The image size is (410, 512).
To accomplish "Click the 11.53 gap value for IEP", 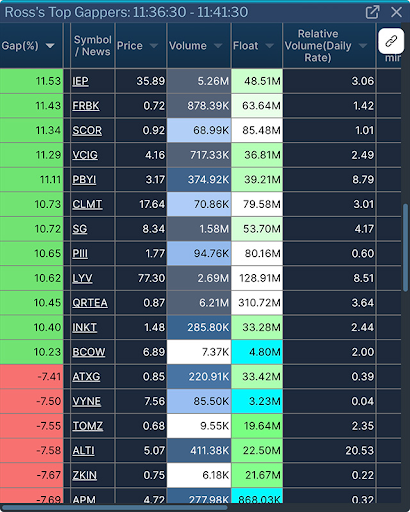I will pos(31,81).
